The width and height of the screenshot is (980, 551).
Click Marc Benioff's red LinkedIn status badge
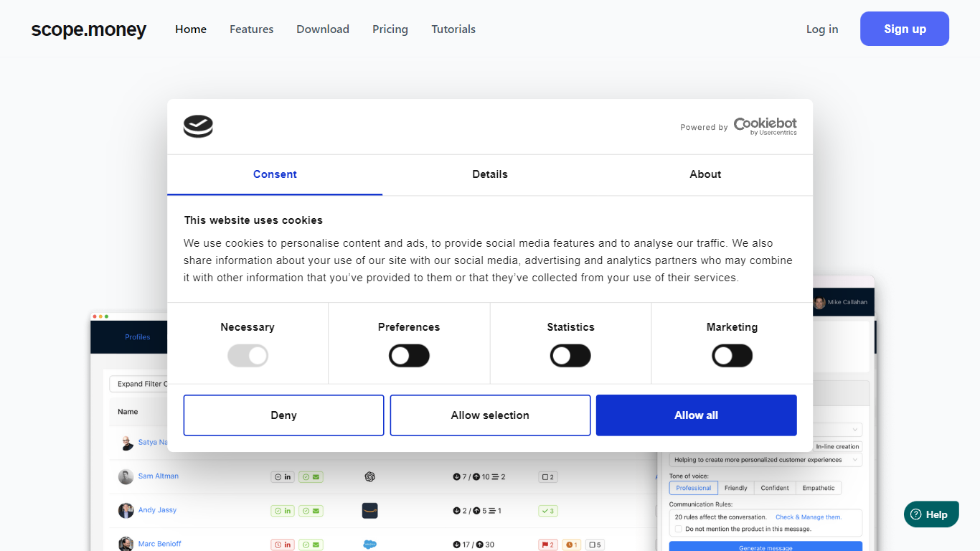pos(283,545)
